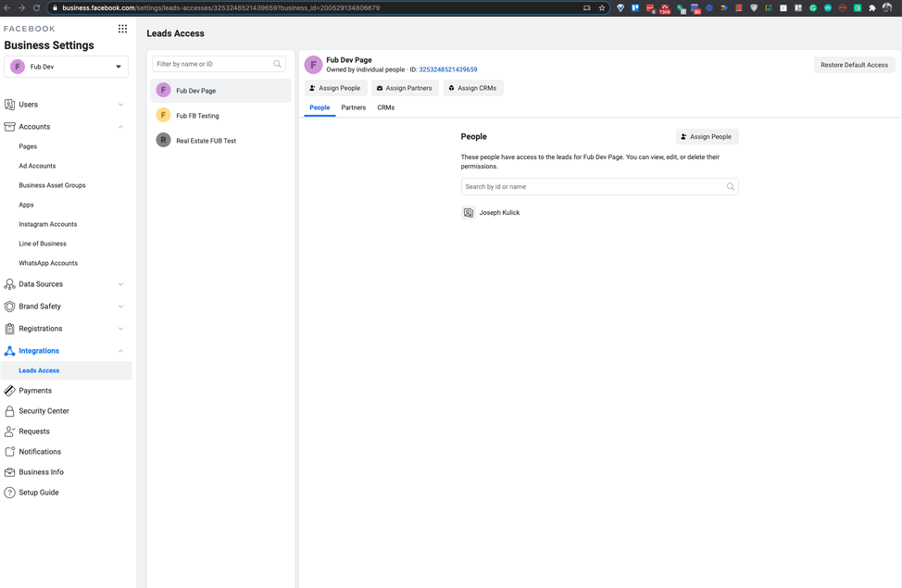Expand the Data Sources chevron

tap(120, 284)
